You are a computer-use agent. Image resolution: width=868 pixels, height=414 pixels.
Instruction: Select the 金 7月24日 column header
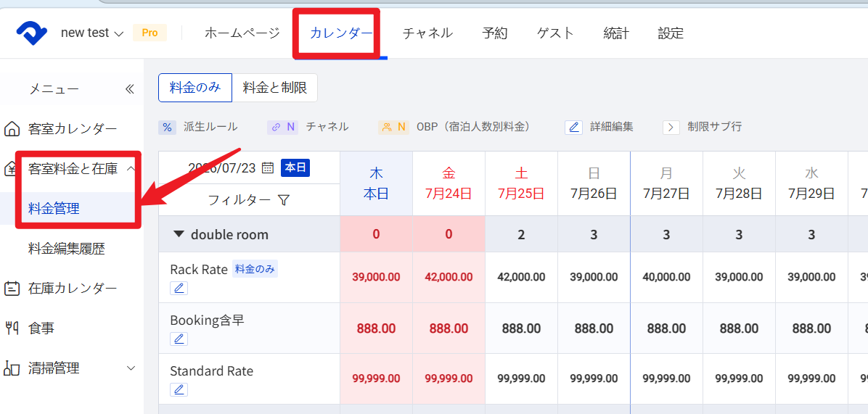(449, 183)
